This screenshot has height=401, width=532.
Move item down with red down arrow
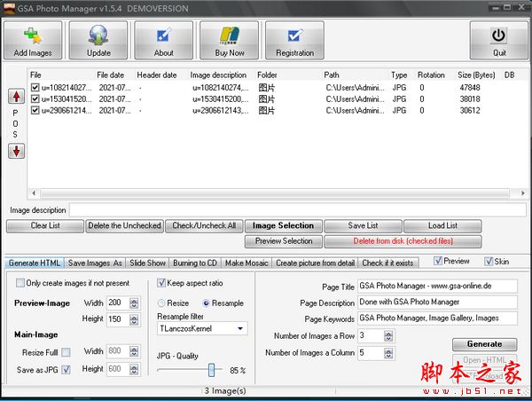tap(16, 150)
